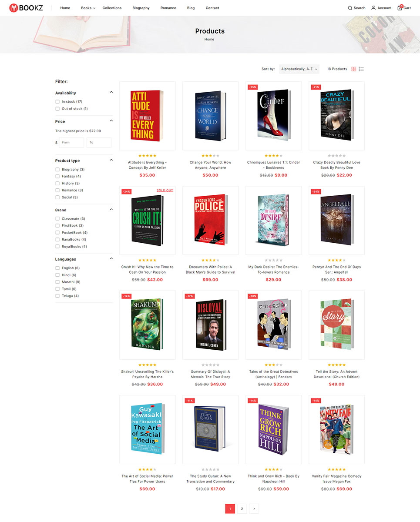This screenshot has height=522, width=420.
Task: Enable the Marathi language filter
Action: click(57, 282)
